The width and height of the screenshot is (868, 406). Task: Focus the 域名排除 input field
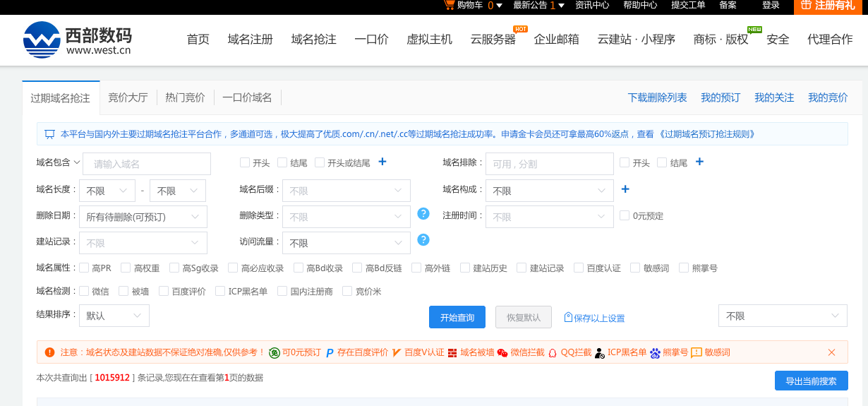pyautogui.click(x=549, y=164)
